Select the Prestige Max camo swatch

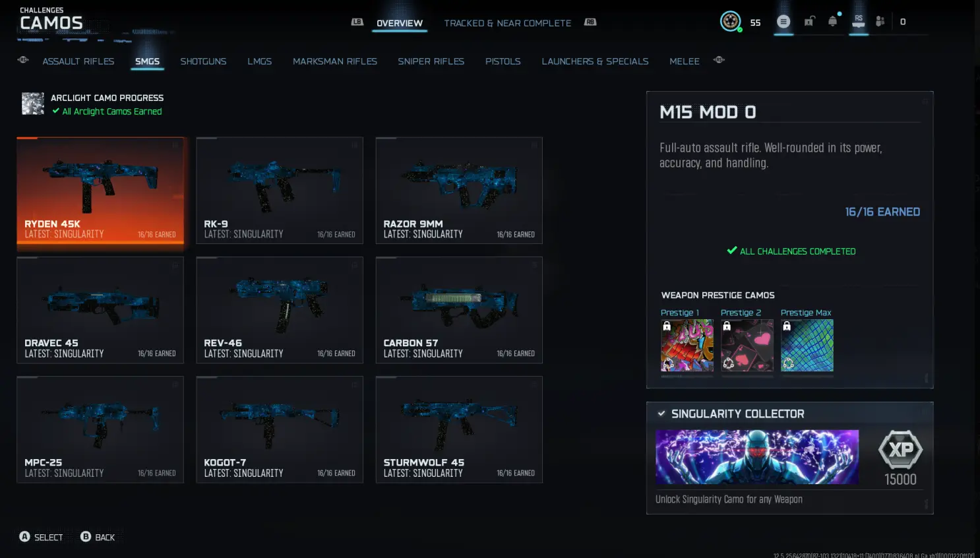tap(807, 345)
